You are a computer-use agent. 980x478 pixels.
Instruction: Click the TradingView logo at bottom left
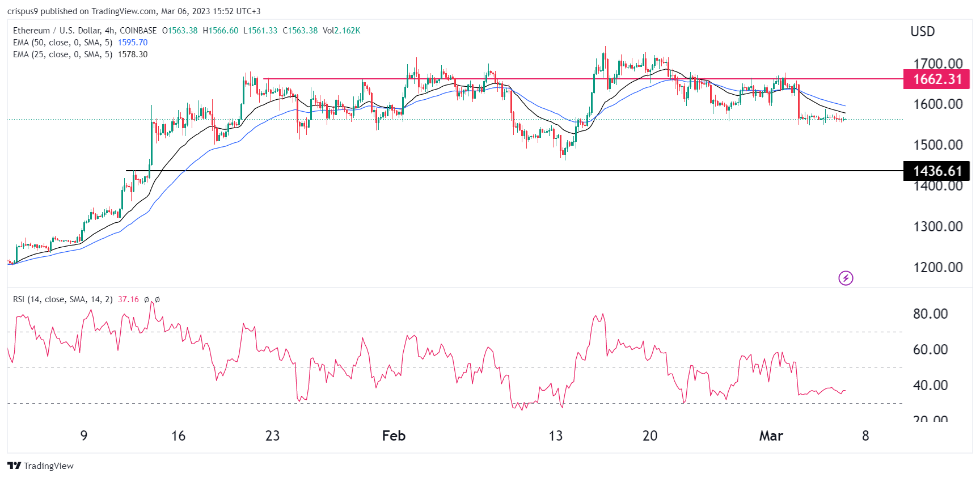click(x=14, y=466)
